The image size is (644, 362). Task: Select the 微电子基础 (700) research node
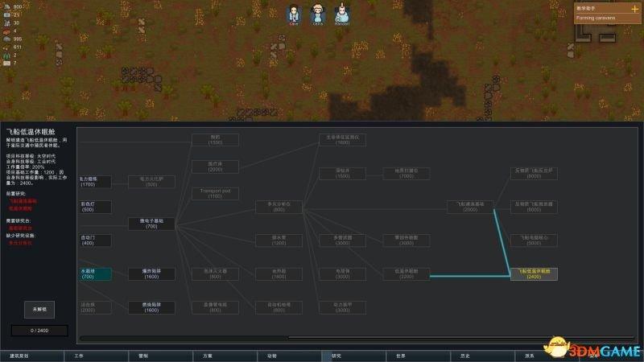tap(151, 224)
